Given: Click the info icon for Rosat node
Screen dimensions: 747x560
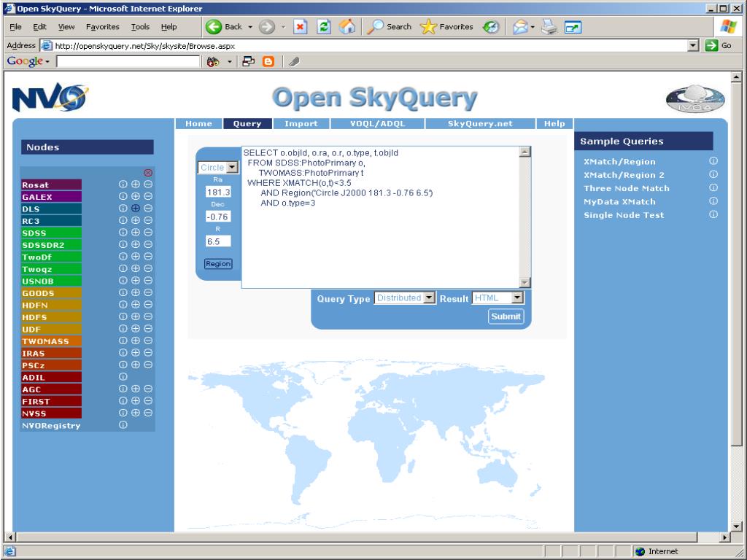Looking at the screenshot, I should coord(123,184).
